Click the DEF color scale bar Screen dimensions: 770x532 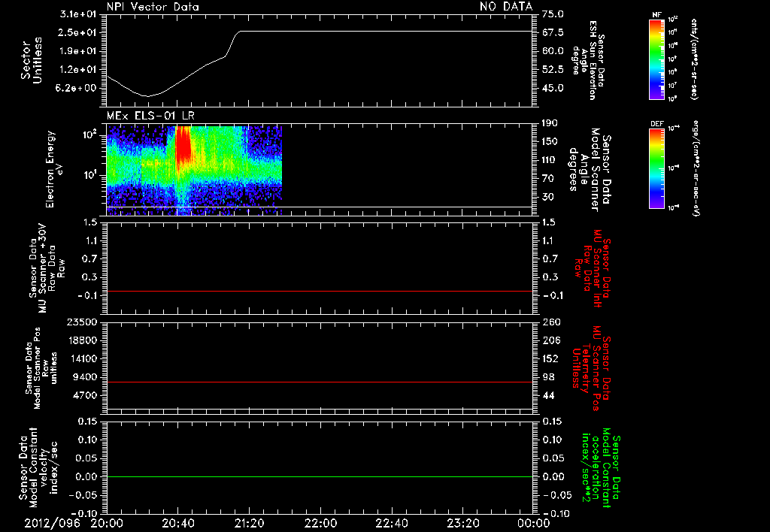click(656, 168)
